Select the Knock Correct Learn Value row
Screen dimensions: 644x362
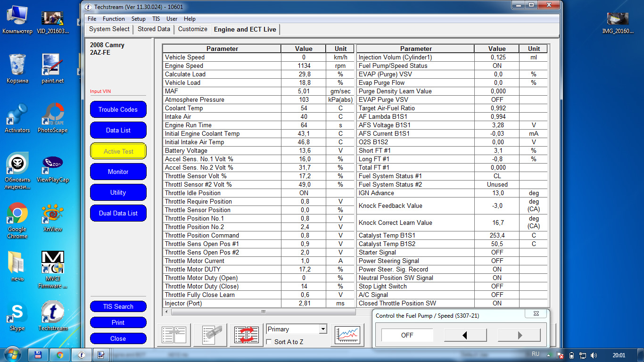coord(452,222)
